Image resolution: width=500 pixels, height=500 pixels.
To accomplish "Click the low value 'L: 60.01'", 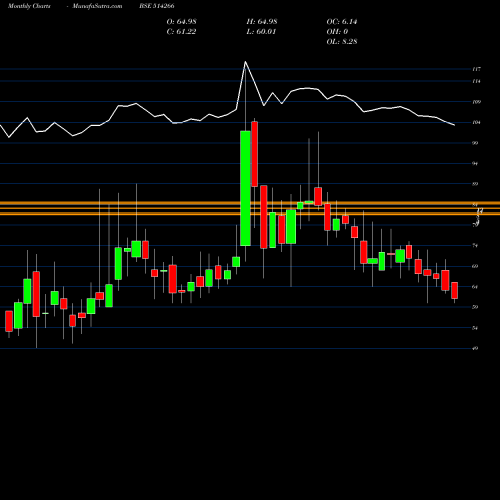I will [261, 32].
